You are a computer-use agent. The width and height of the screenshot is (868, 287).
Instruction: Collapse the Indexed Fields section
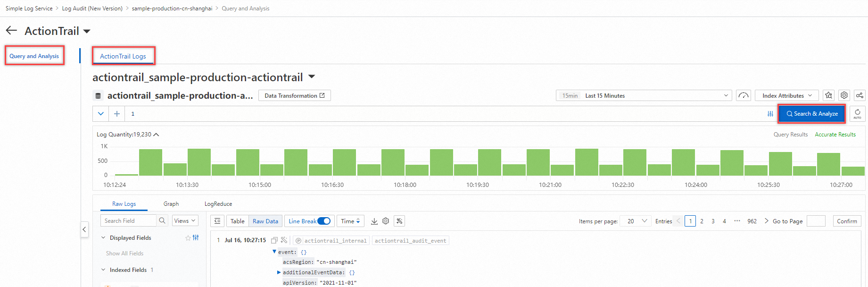[103, 270]
